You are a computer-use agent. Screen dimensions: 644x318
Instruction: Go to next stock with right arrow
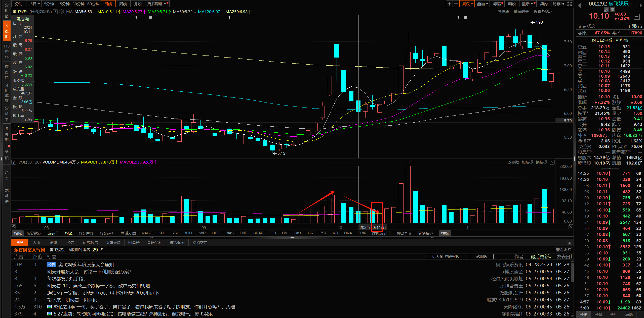pos(640,5)
